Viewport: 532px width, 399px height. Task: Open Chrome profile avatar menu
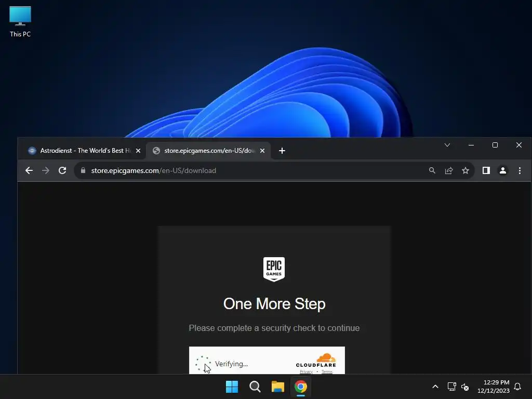point(503,170)
